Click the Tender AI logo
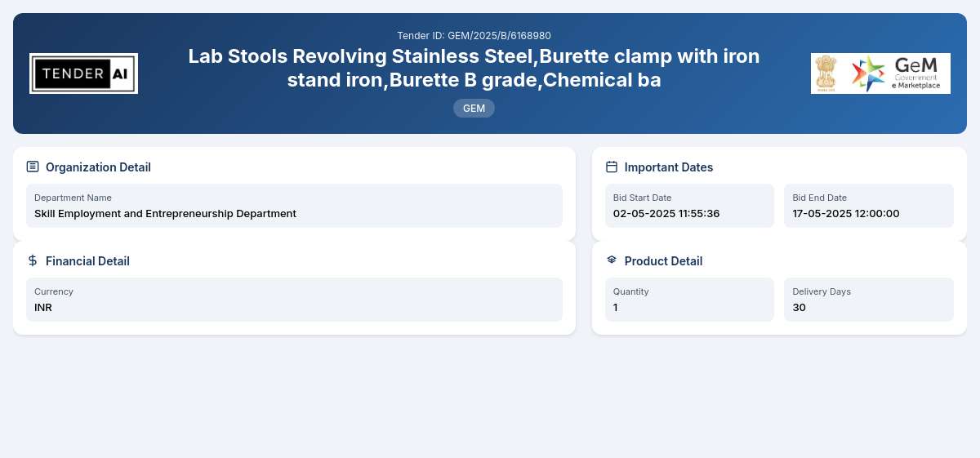The image size is (980, 458). click(x=83, y=73)
